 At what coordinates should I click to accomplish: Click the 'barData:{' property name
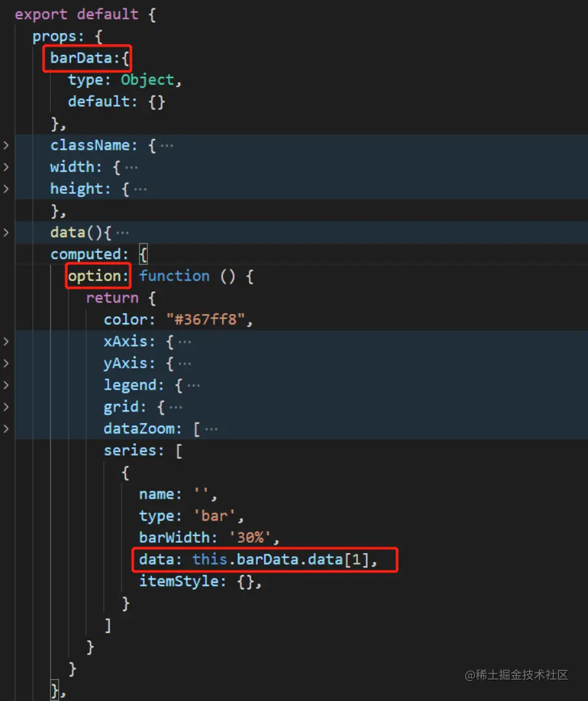[x=89, y=58]
